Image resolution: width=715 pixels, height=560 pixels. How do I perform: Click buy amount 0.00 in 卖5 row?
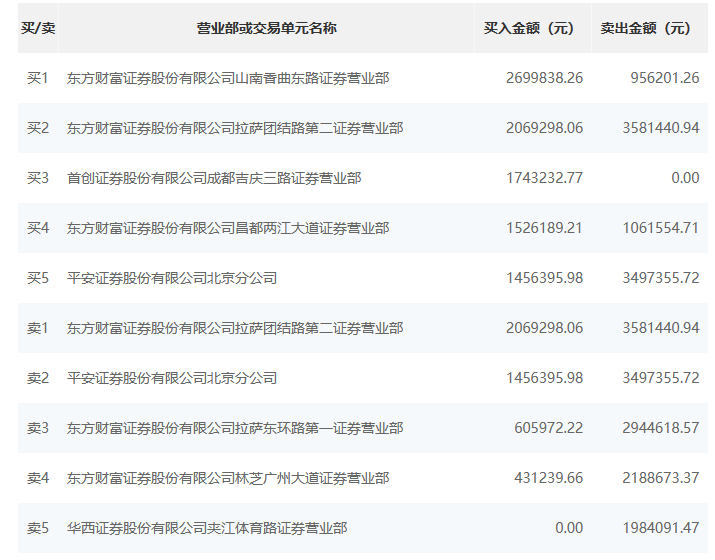[569, 528]
